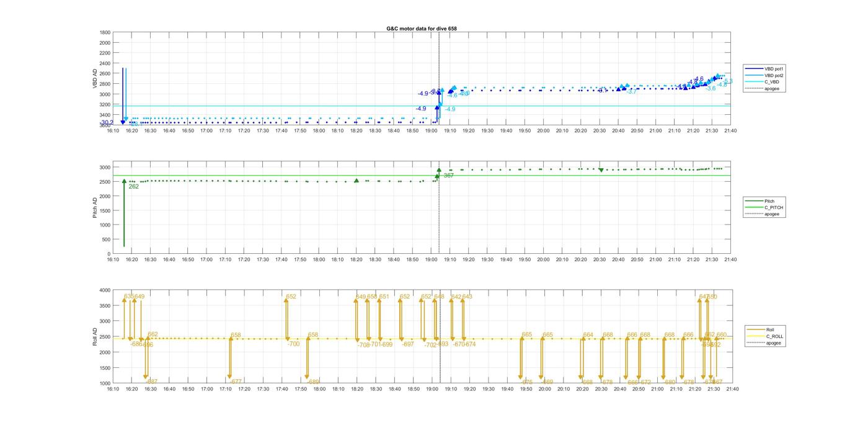
Task: Click the "C_PITCH" legend entry
Action: point(774,207)
